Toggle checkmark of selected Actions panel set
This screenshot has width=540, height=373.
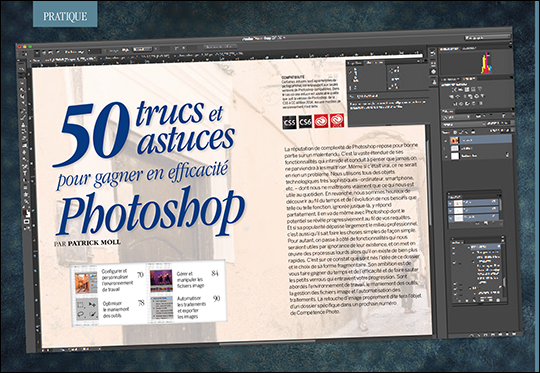(x=454, y=247)
